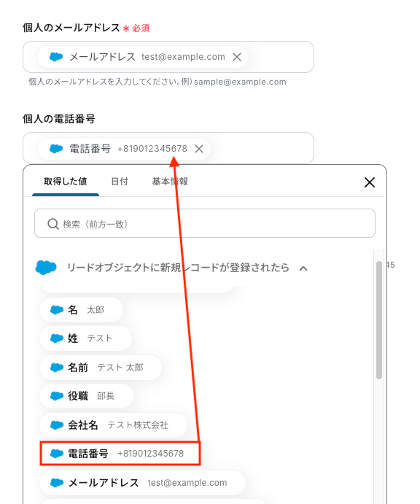Click the Salesforce icon beside 役職
The image size is (420, 504).
[57, 395]
